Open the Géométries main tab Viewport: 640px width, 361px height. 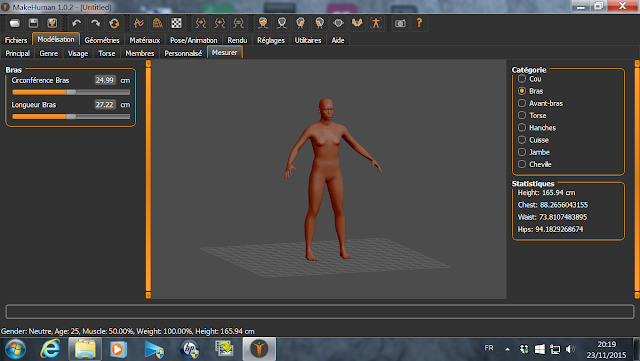point(102,40)
